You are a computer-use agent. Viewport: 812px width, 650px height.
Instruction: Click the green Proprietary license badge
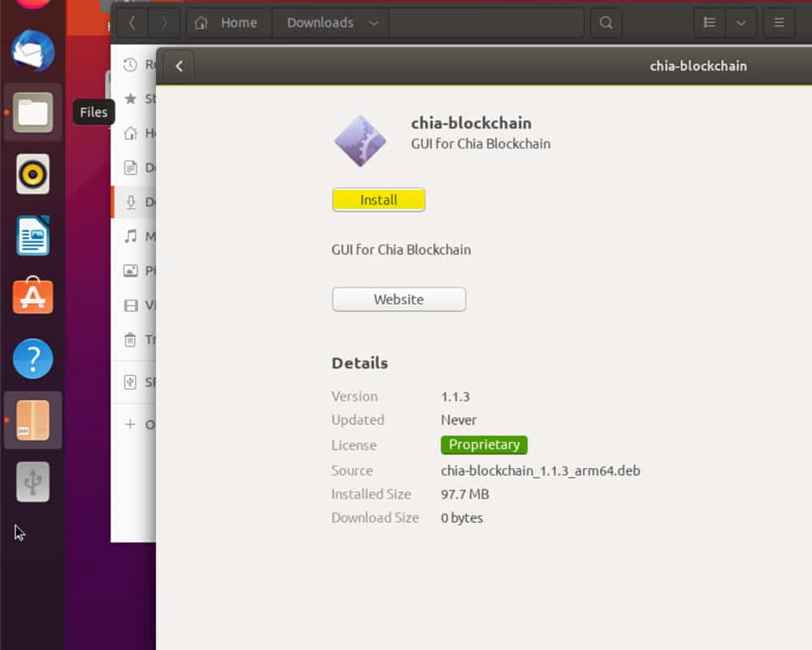click(x=484, y=444)
